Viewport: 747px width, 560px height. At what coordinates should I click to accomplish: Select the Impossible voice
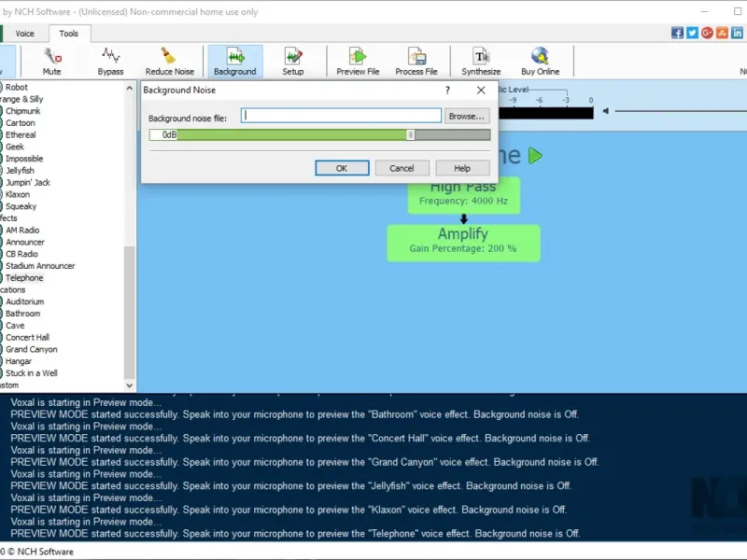[x=24, y=159]
